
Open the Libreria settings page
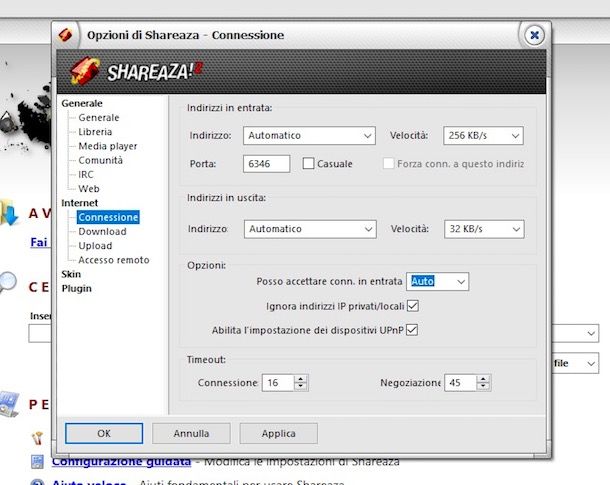coord(95,132)
